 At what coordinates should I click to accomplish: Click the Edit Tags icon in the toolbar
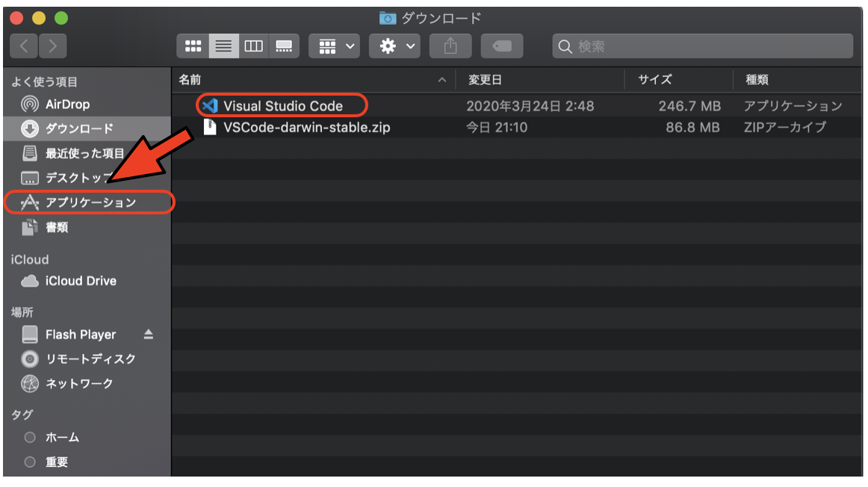pyautogui.click(x=501, y=46)
